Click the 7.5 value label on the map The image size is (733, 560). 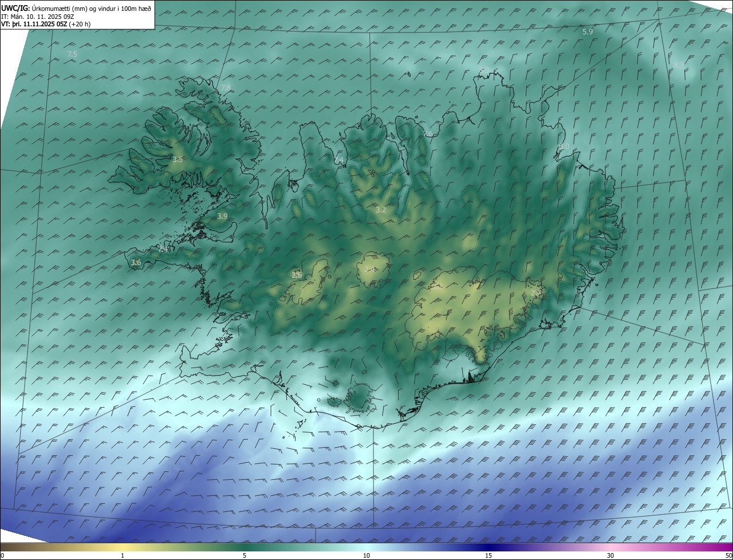pos(72,54)
